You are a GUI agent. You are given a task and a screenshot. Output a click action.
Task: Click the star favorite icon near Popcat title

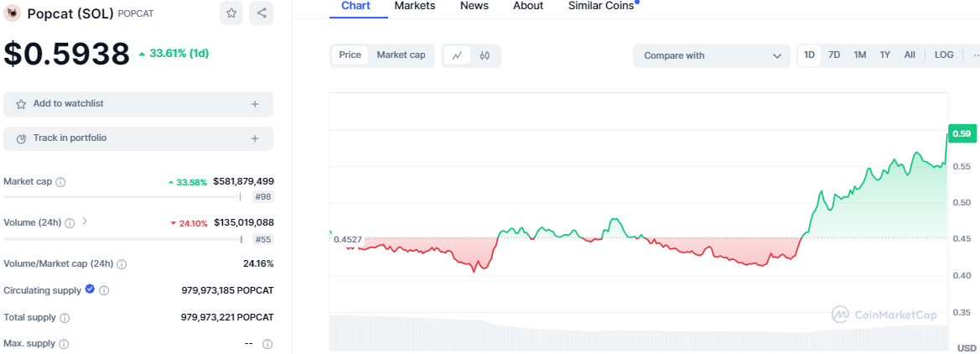pos(231,13)
